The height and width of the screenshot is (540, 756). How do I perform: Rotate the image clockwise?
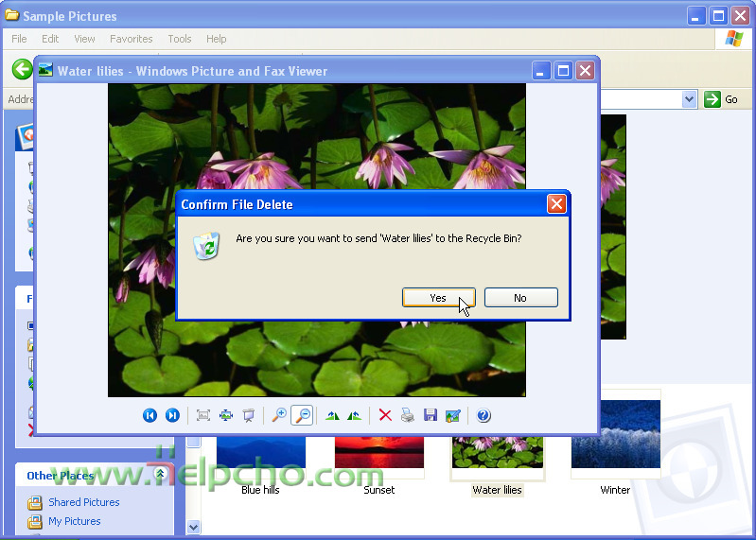point(332,415)
